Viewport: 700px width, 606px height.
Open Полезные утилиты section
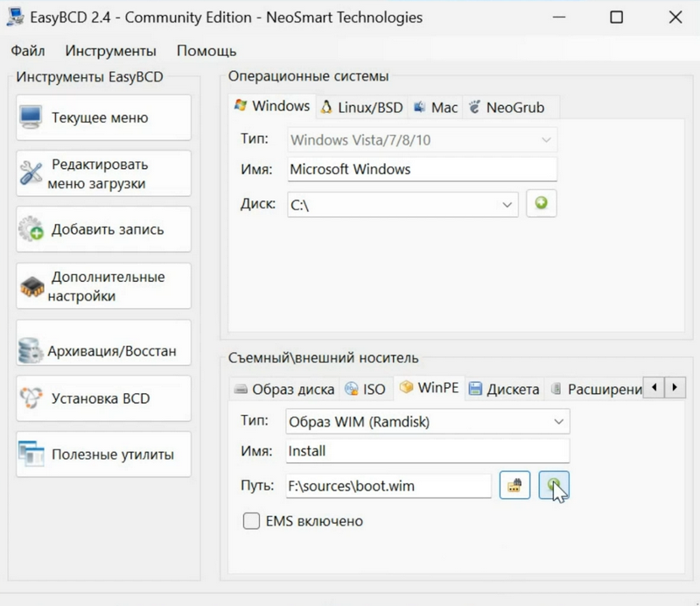click(x=103, y=454)
